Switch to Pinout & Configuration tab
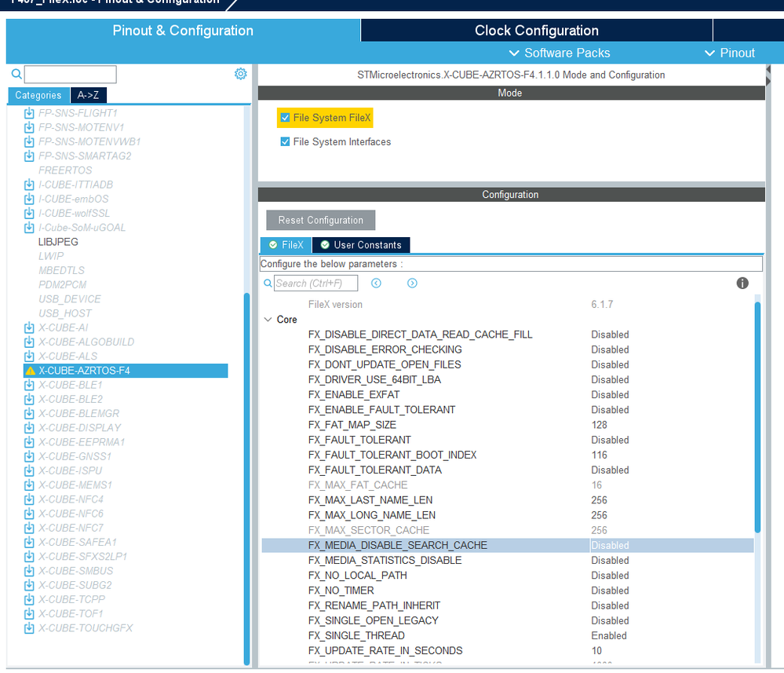Screen dimensions: 784x673 pos(183,31)
